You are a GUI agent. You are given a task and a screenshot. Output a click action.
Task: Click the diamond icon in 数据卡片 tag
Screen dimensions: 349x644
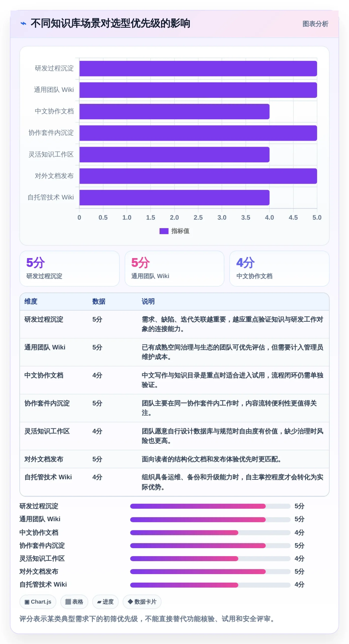point(130,601)
